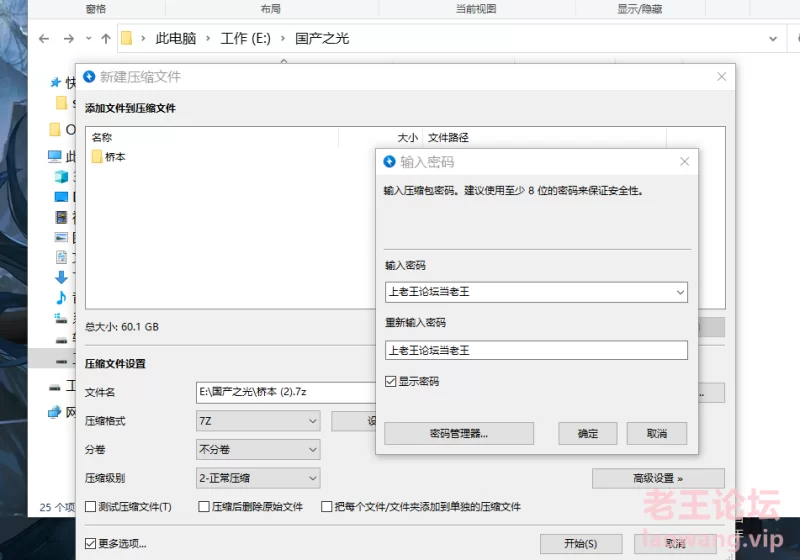Image resolution: width=800 pixels, height=560 pixels.
Task: Select 此电脑 in the address breadcrumb
Action: point(176,38)
